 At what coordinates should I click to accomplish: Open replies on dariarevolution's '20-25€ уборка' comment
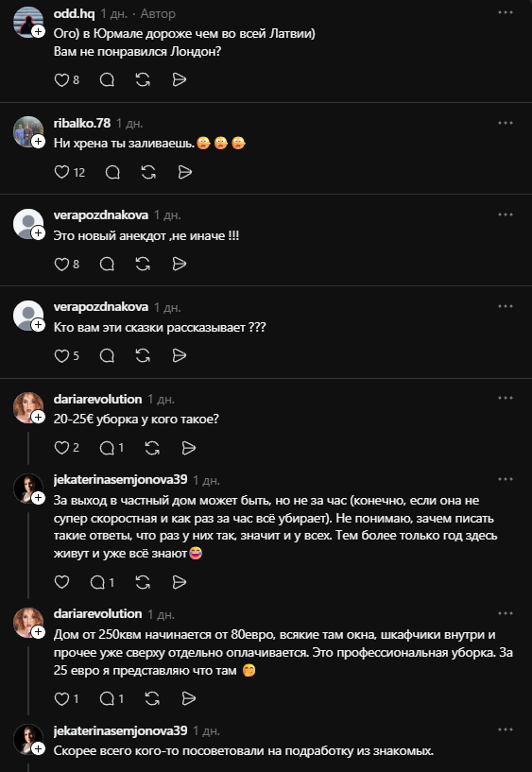click(112, 448)
